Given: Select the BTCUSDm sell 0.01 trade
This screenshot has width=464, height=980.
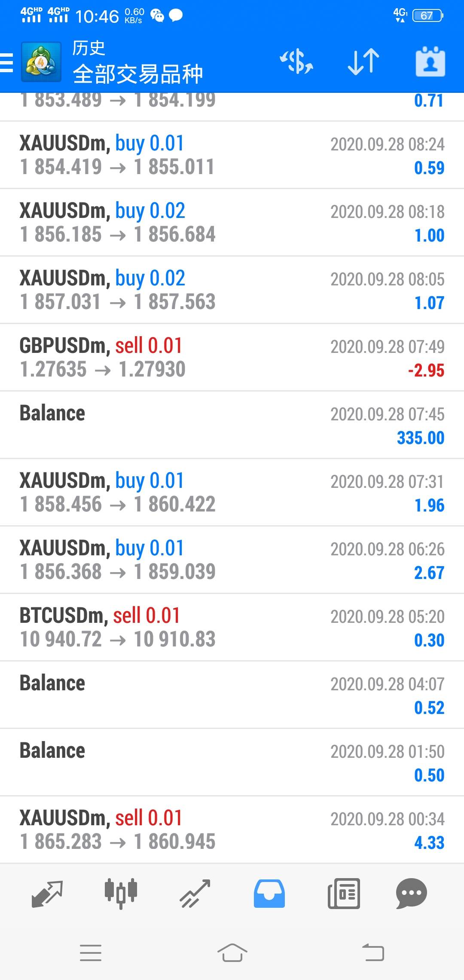Looking at the screenshot, I should click(232, 627).
